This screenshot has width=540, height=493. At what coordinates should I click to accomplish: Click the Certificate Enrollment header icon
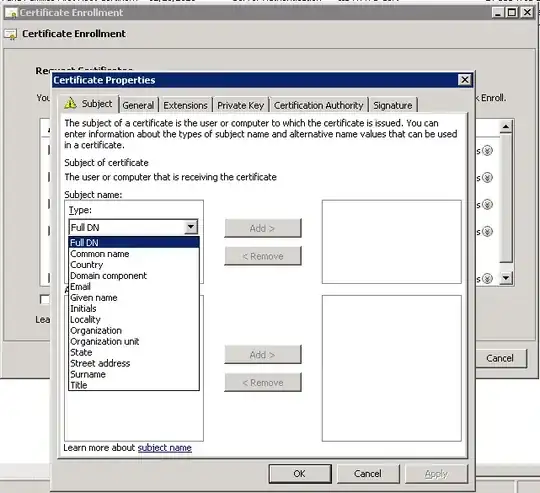(10, 34)
